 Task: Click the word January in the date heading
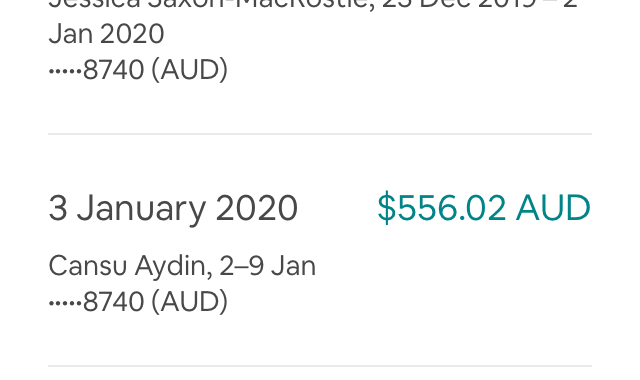(141, 210)
